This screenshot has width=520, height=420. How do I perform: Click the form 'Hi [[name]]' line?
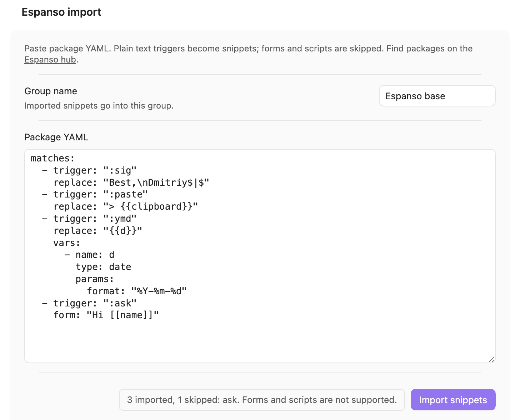pos(106,315)
